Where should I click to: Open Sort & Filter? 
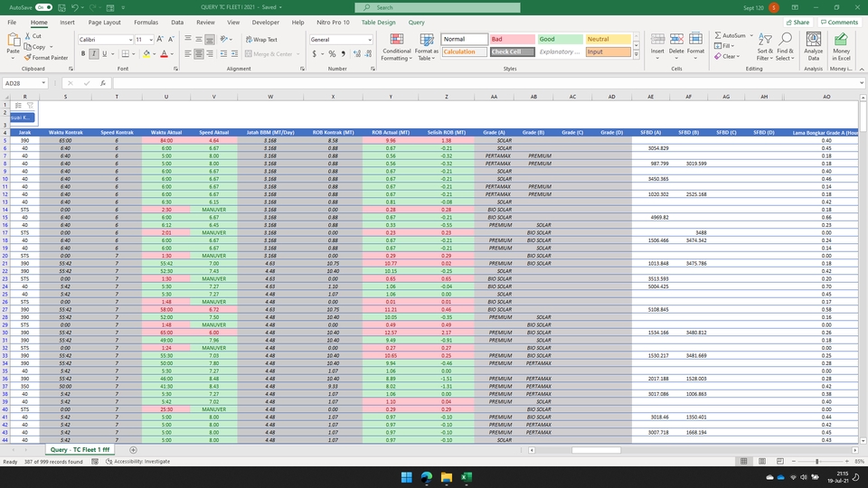pos(765,47)
